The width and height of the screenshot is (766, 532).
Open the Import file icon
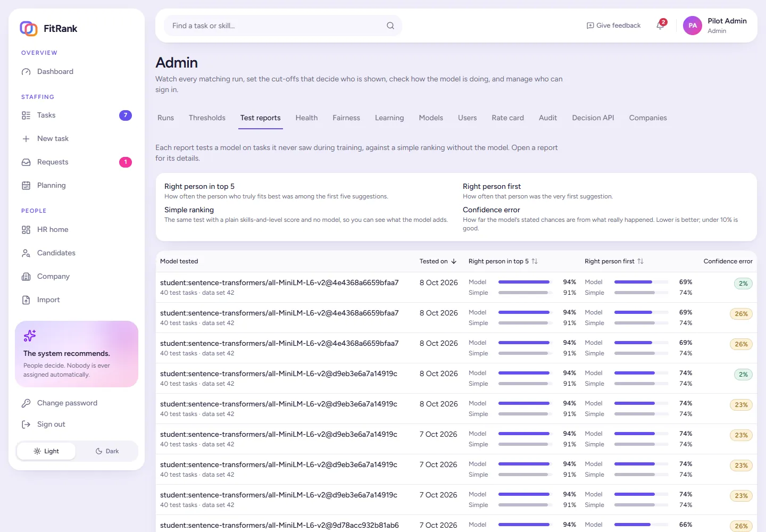[x=26, y=300]
